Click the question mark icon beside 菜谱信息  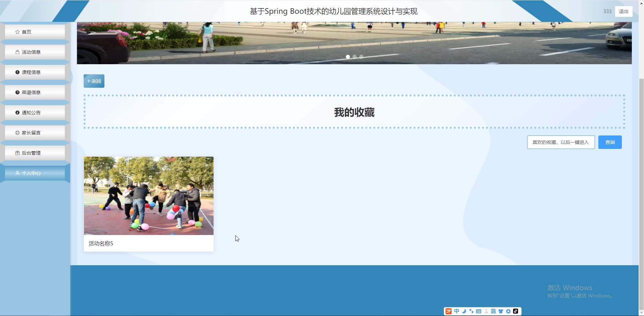tap(17, 92)
